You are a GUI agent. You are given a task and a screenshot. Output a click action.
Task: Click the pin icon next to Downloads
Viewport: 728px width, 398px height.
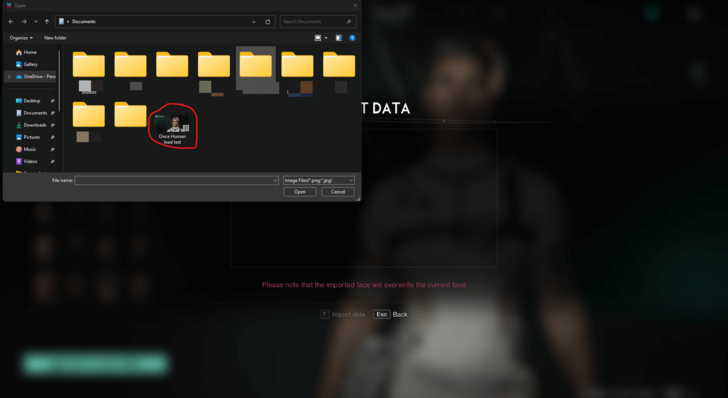(52, 125)
